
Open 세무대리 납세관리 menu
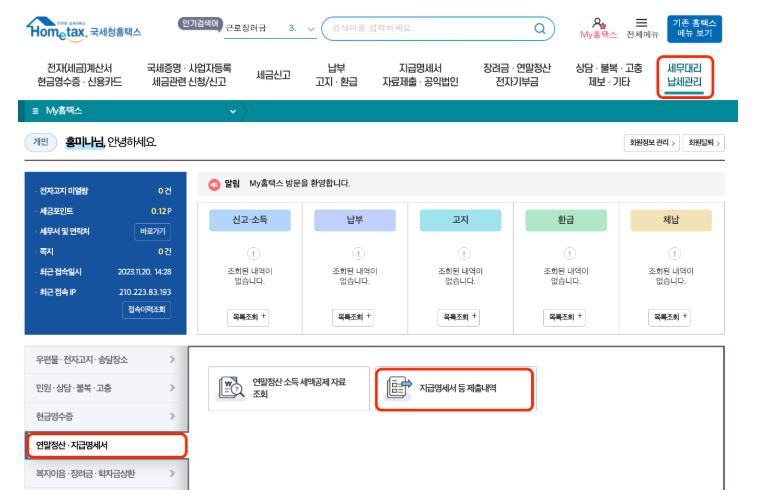coord(684,76)
